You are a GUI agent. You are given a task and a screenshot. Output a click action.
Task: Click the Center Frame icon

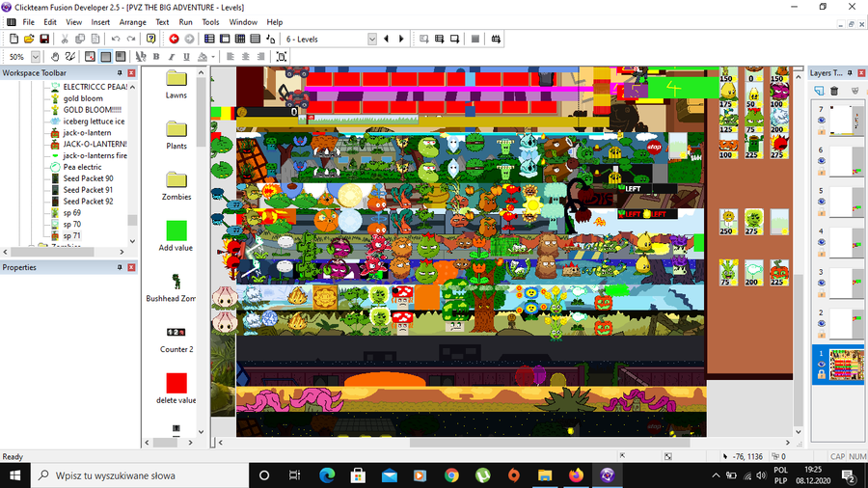click(282, 57)
